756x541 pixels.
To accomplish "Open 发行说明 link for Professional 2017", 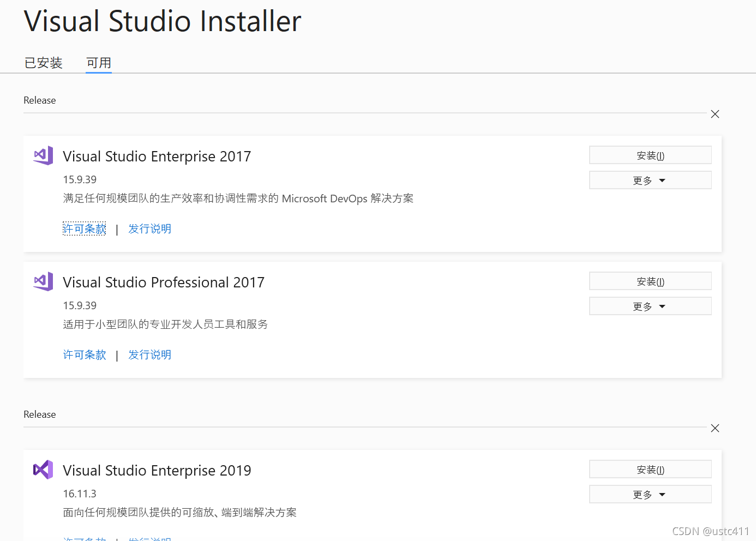I will (150, 354).
